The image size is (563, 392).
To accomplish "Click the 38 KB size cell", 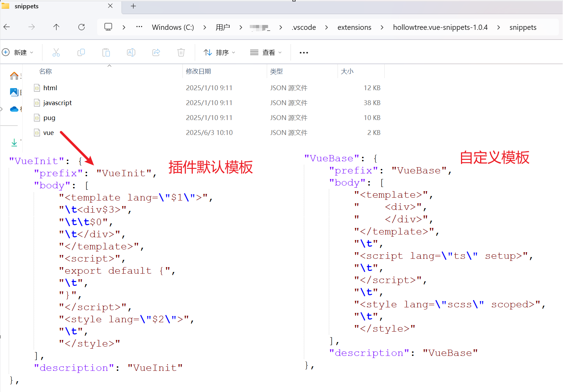I will pos(372,103).
